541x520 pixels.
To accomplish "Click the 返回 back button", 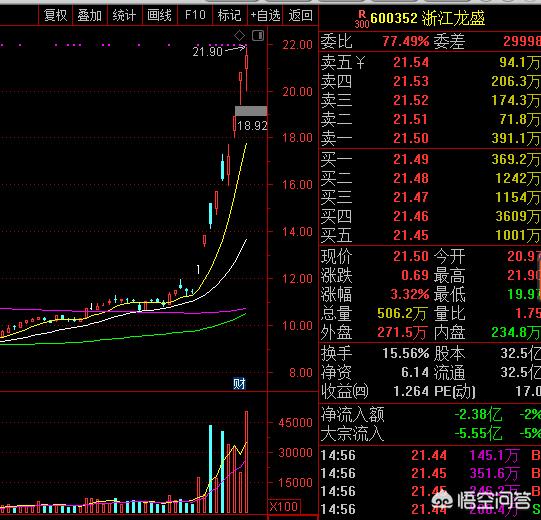I will (x=300, y=16).
